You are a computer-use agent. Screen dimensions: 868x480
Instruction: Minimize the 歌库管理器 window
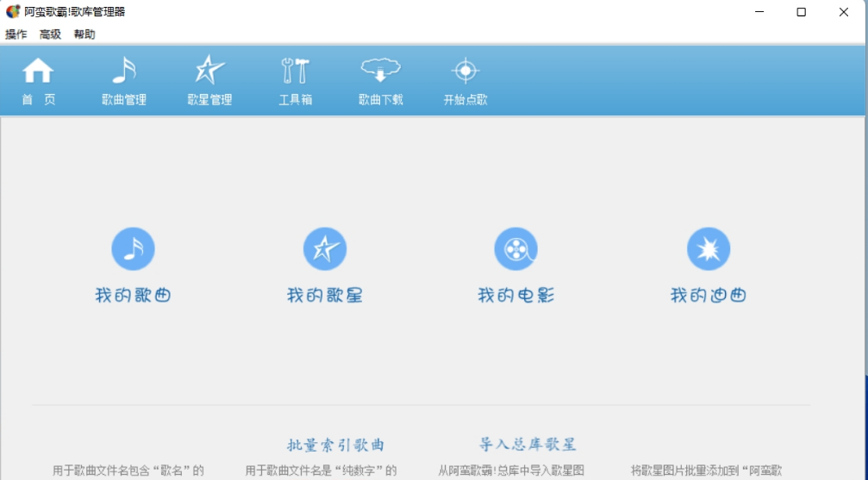[x=759, y=11]
